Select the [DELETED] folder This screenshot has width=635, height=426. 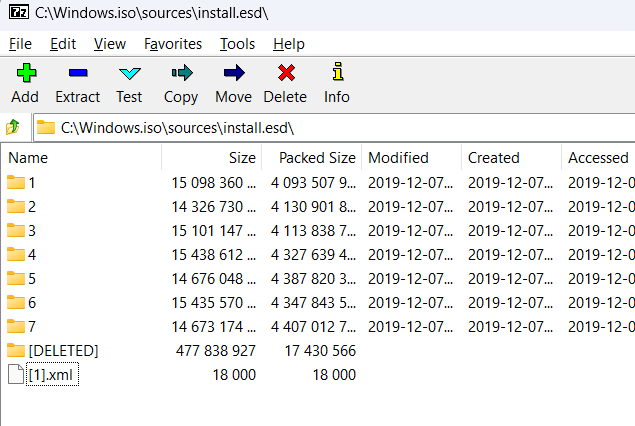pyautogui.click(x=63, y=350)
